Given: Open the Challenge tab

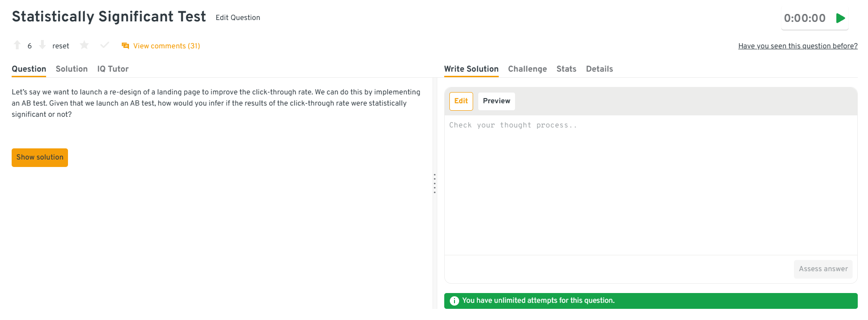Looking at the screenshot, I should tap(527, 69).
